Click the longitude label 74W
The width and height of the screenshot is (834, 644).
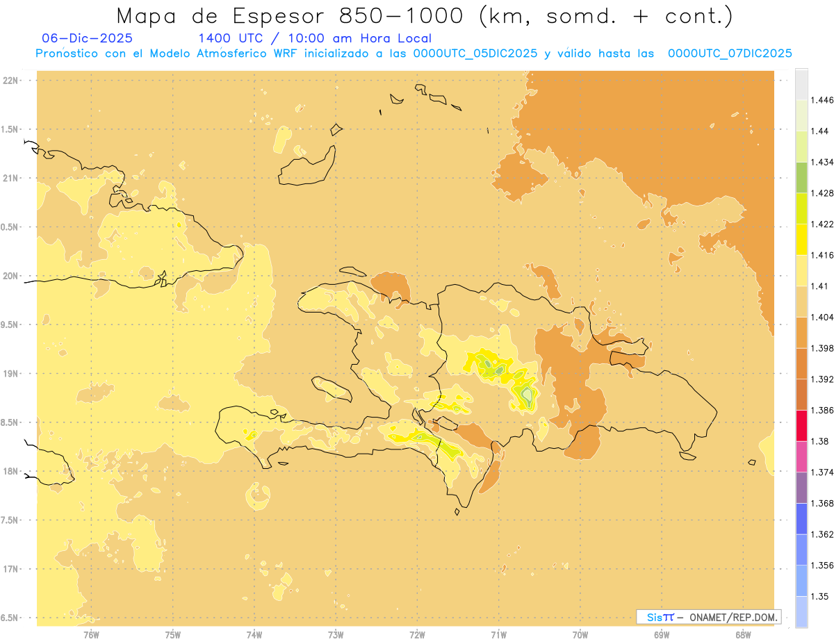[x=254, y=634]
